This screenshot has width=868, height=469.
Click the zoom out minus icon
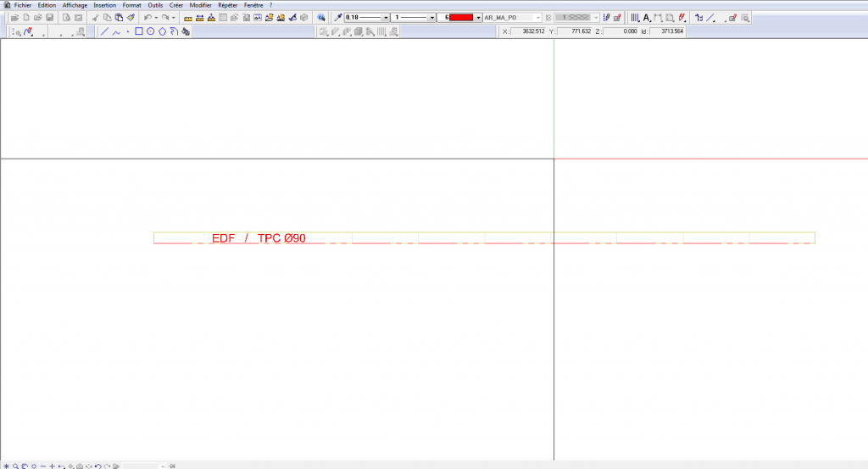43,466
